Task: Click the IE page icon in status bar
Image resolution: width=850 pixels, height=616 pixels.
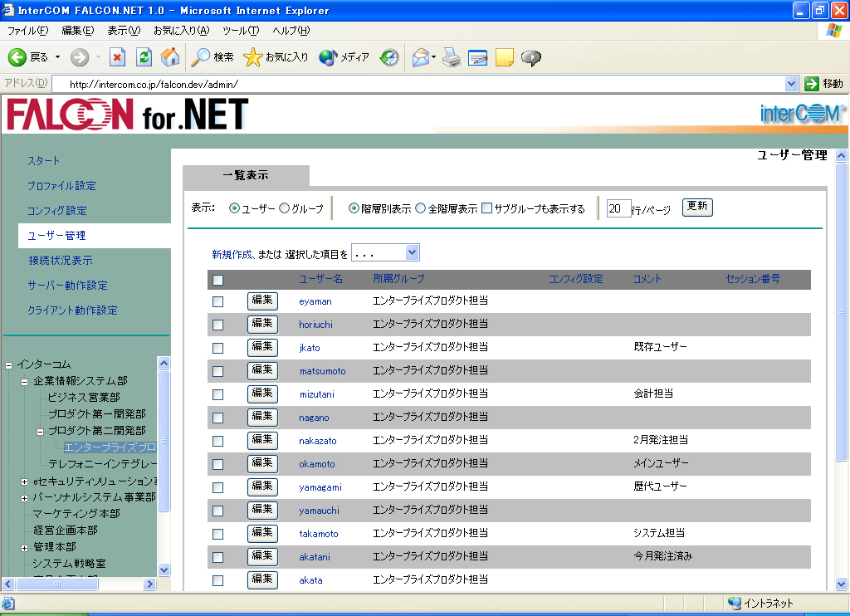Action: click(8, 603)
